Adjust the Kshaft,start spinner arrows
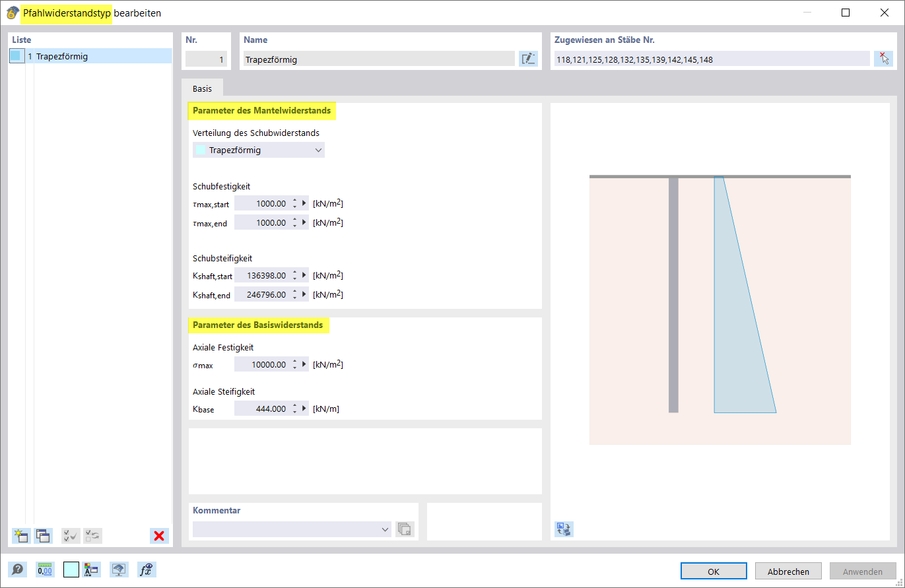Screen dimensions: 905x588 (294, 275)
